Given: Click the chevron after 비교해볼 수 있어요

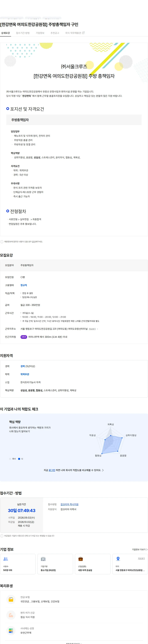Looking at the screenshot, I should 103,470.
